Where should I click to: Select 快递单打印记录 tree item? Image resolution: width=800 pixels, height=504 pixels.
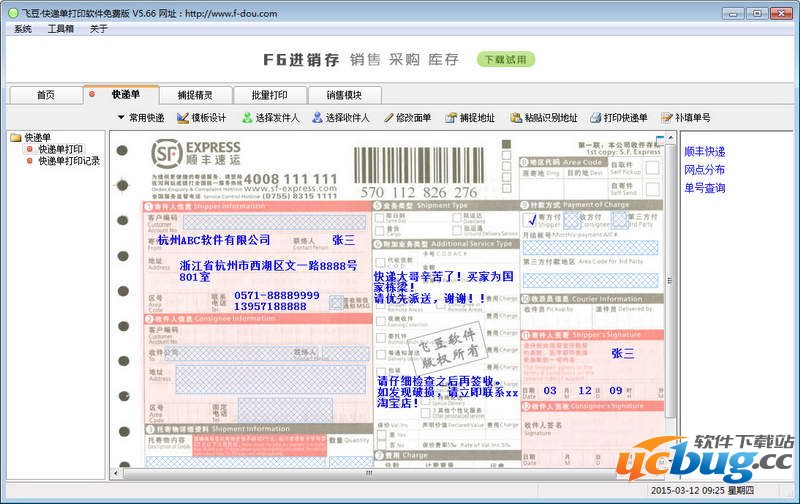[69, 161]
